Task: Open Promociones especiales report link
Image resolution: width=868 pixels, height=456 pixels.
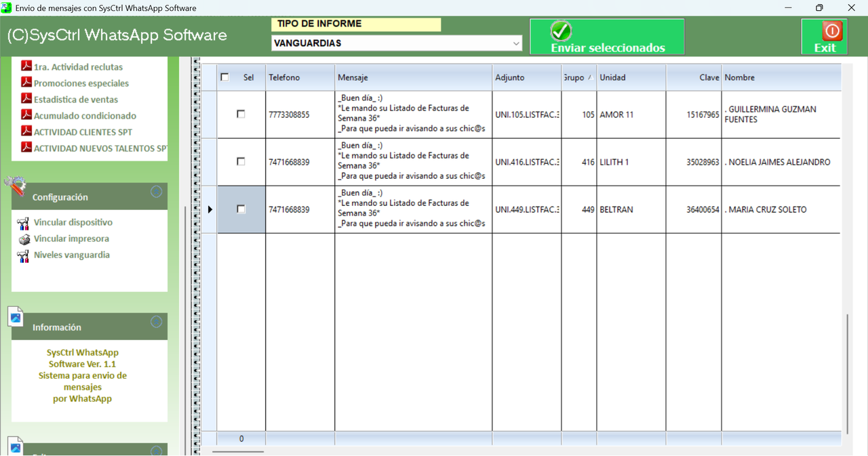Action: 81,83
